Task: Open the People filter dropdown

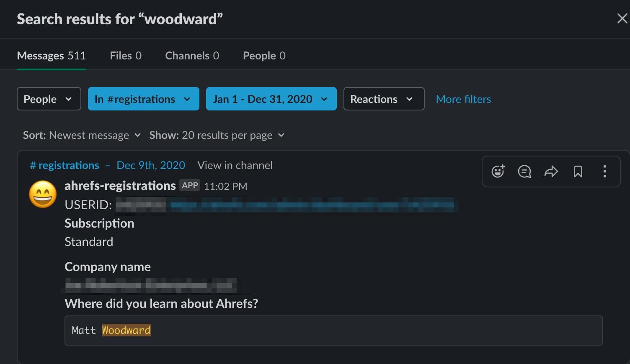Action: pos(49,99)
